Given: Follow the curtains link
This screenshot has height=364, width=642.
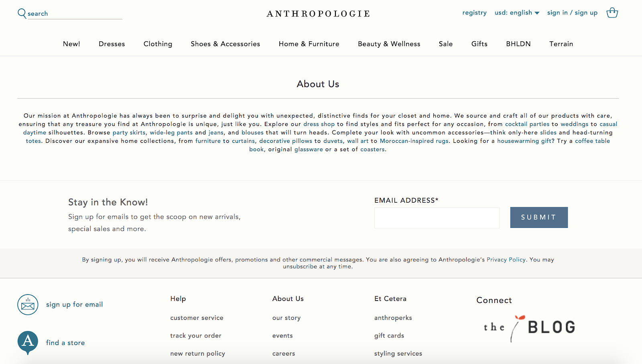Looking at the screenshot, I should point(243,141).
